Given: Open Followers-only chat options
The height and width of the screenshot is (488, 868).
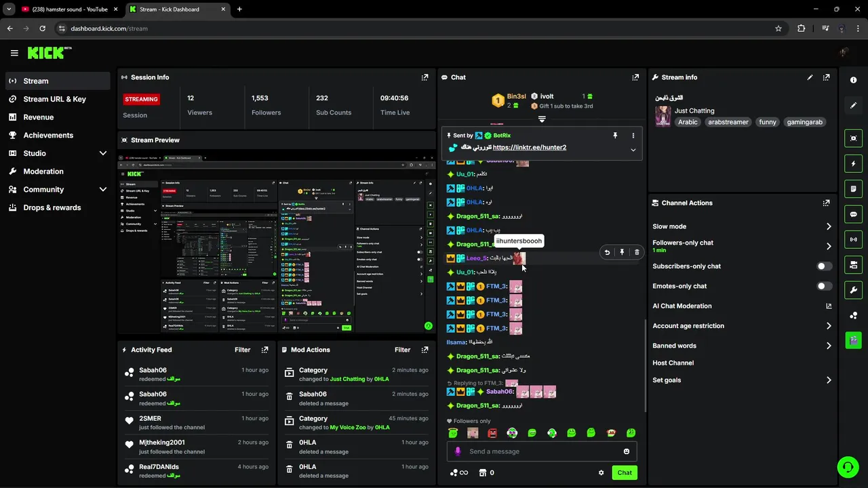Looking at the screenshot, I should [x=741, y=246].
